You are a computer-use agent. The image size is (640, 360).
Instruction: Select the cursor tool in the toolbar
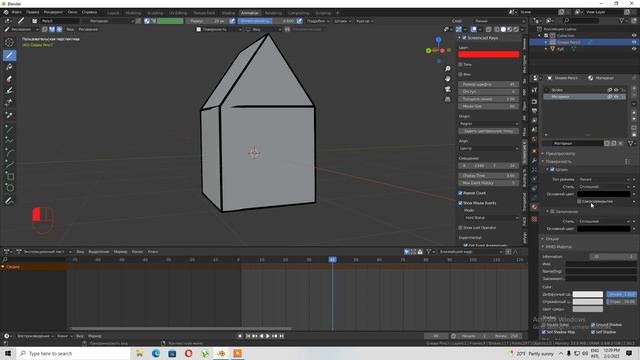coord(9,42)
